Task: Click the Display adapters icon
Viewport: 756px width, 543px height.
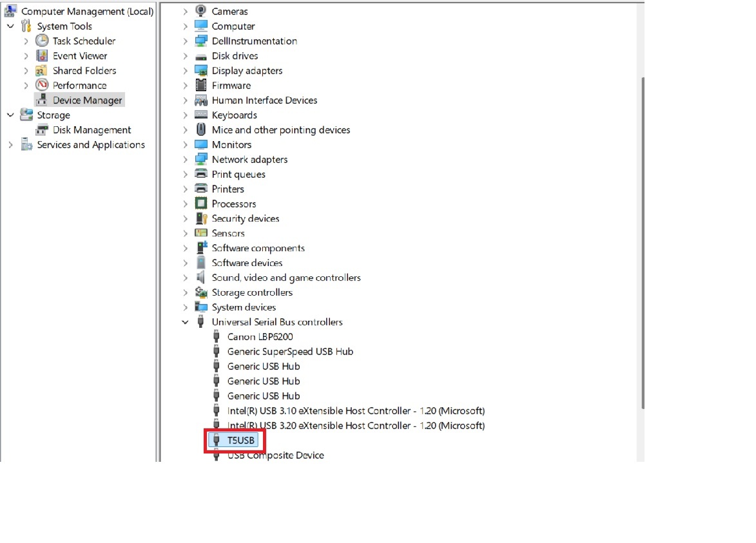Action: 200,70
